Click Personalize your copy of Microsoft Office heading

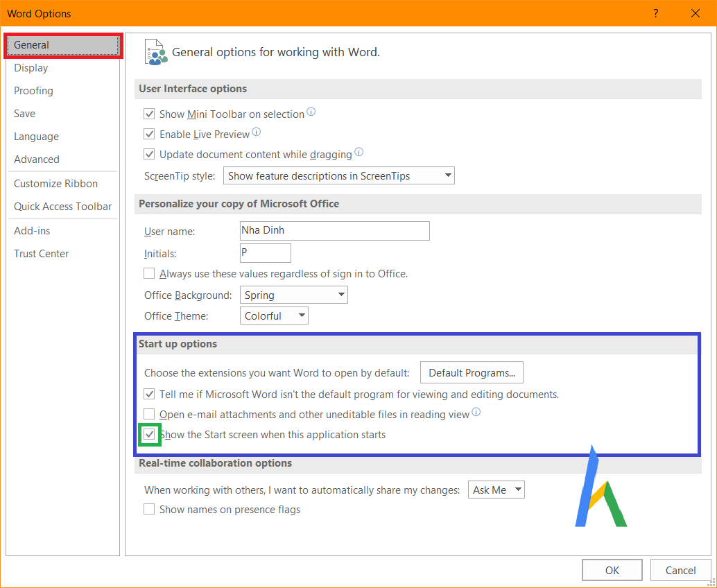[239, 203]
